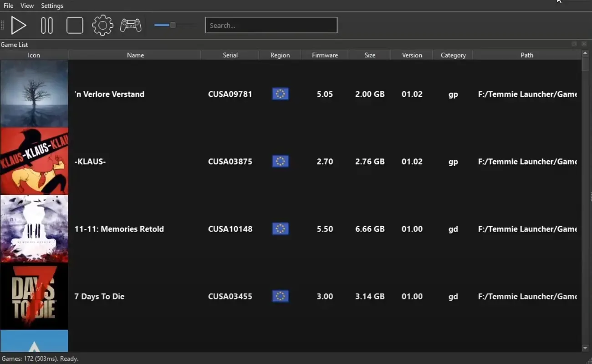
Task: Open controller configuration with the gamepad icon
Action: click(x=131, y=25)
